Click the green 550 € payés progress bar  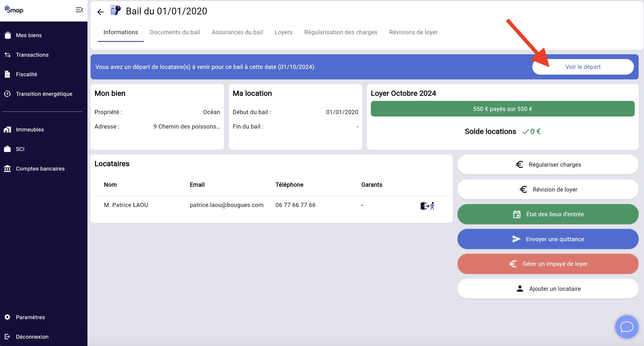coord(503,109)
